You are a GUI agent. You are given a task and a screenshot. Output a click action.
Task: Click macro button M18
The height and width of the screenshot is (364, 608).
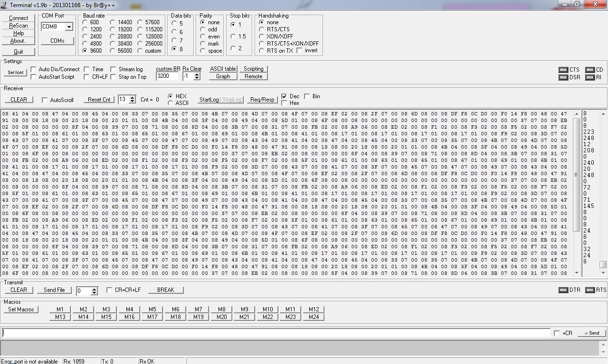pyautogui.click(x=175, y=317)
